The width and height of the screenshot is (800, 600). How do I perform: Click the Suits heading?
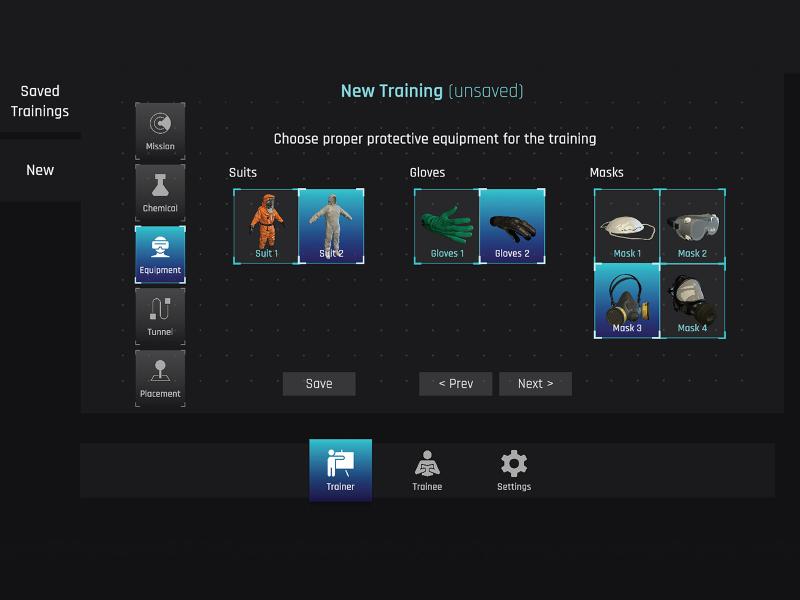click(x=243, y=172)
